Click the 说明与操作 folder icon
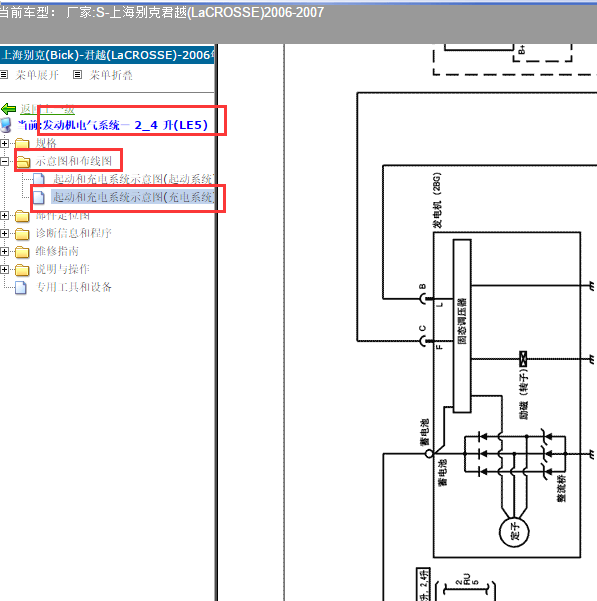This screenshot has width=597, height=601. pos(22,270)
